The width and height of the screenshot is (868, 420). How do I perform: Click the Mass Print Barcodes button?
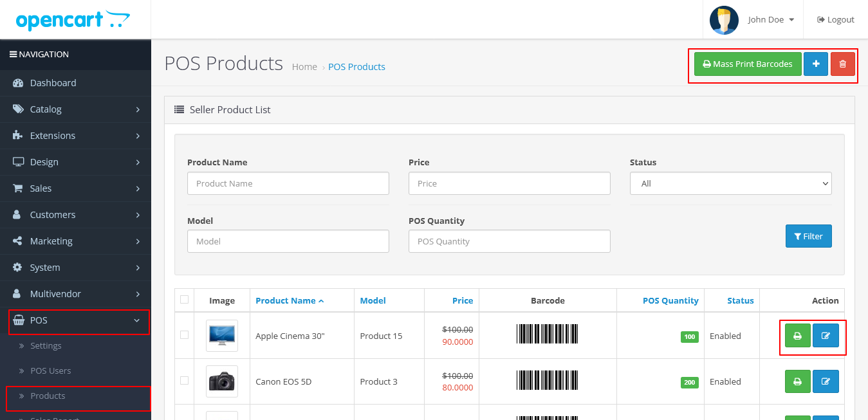click(747, 64)
